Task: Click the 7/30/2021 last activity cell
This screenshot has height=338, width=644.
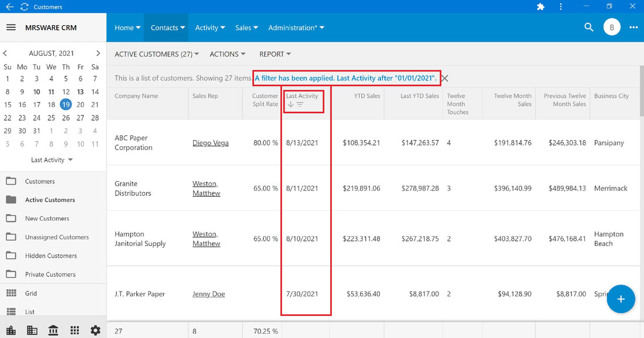Action: [302, 294]
